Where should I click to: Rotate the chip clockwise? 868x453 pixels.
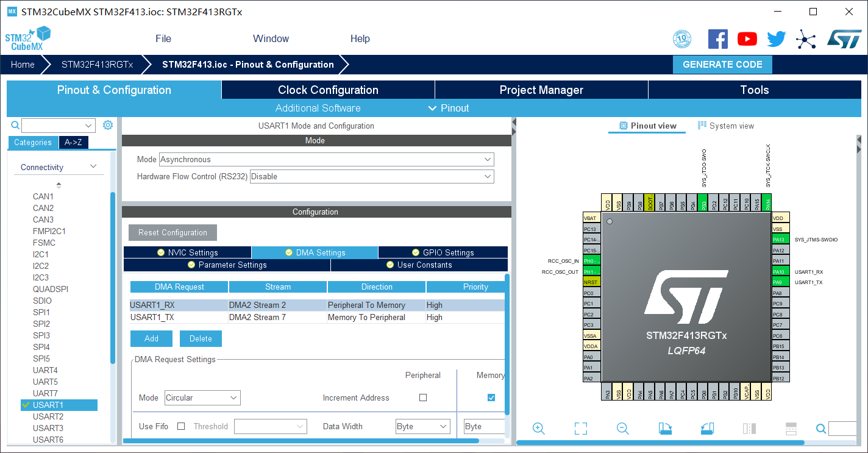[x=665, y=429]
